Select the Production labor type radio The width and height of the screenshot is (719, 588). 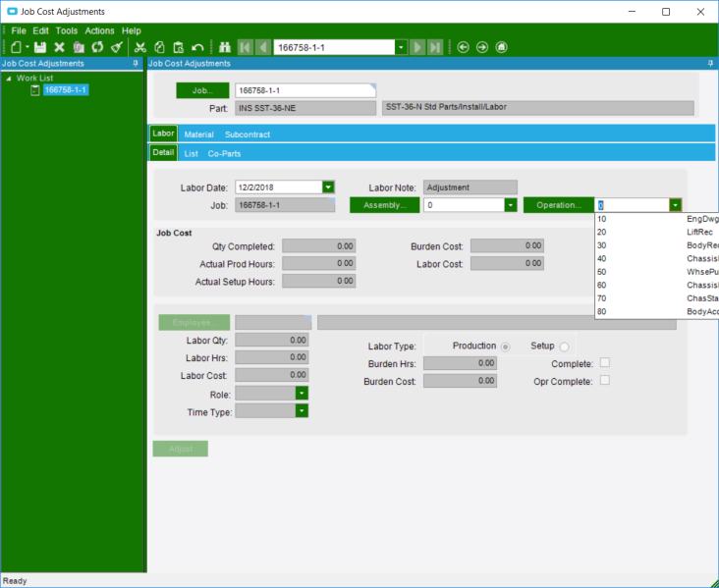505,347
